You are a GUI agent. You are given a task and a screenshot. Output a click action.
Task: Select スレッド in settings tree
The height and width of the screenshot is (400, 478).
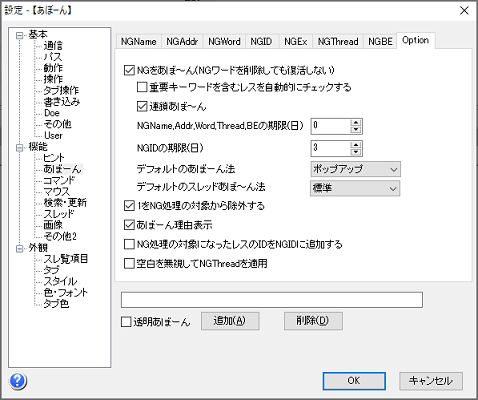click(x=59, y=214)
